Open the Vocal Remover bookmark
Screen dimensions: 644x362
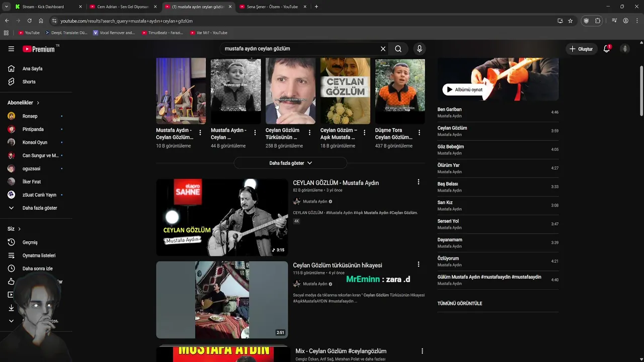click(114, 33)
